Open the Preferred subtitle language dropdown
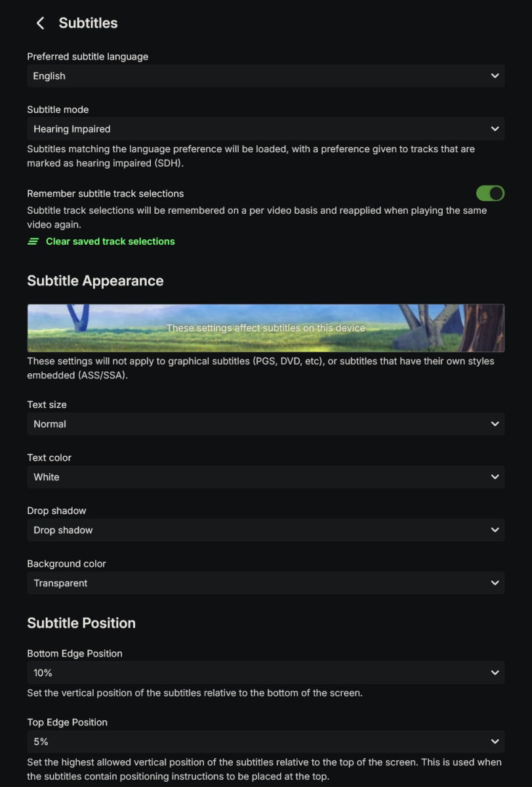 (x=265, y=75)
